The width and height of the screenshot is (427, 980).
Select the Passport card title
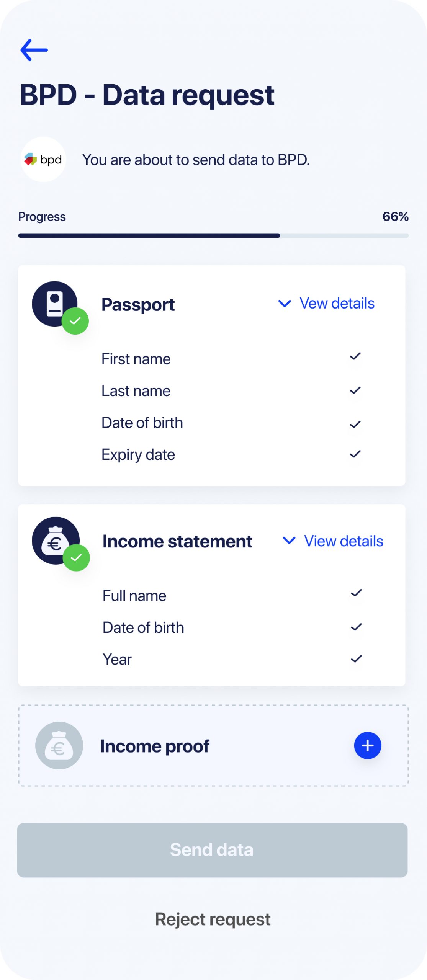(x=138, y=305)
